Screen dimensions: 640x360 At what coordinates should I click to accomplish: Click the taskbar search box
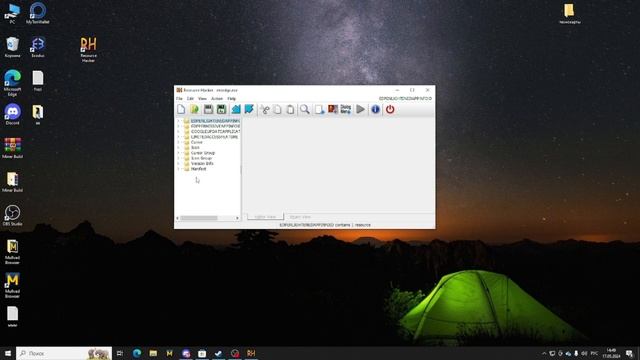click(x=64, y=353)
